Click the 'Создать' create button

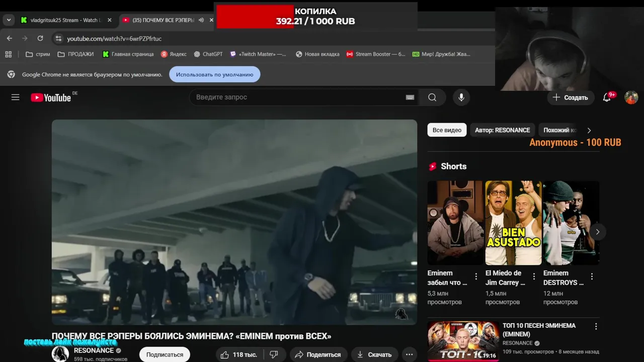(x=570, y=98)
